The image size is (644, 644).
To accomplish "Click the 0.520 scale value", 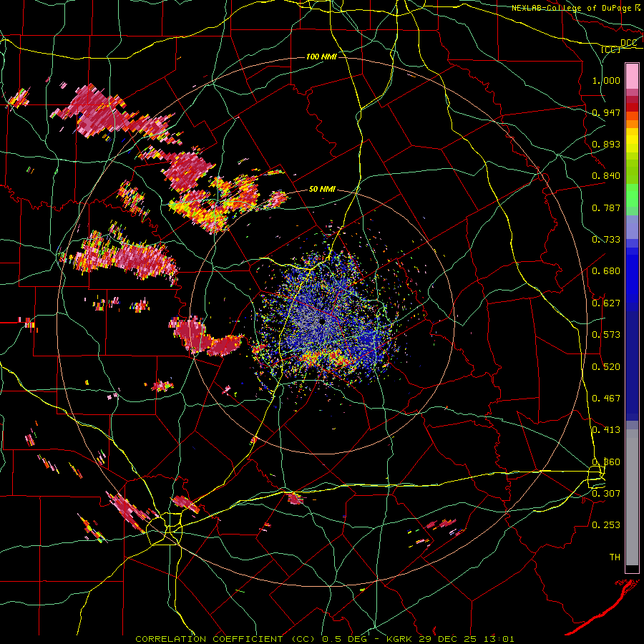I will 606,367.
